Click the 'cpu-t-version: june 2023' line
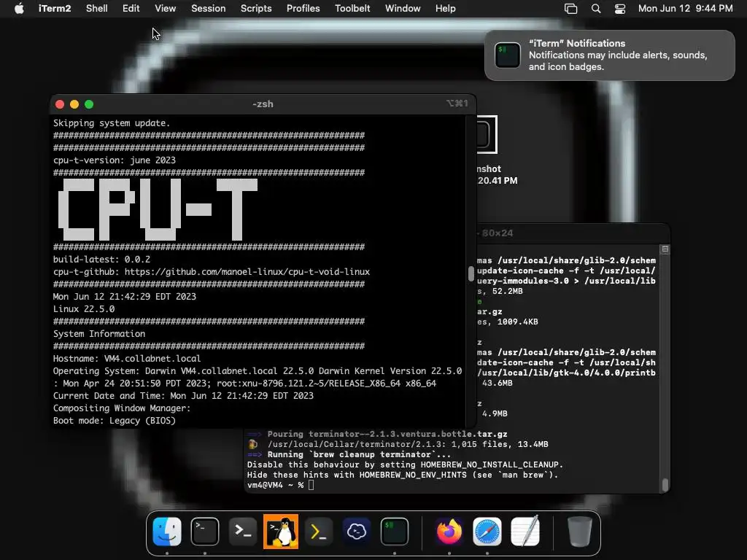This screenshot has width=747, height=560. (x=115, y=160)
